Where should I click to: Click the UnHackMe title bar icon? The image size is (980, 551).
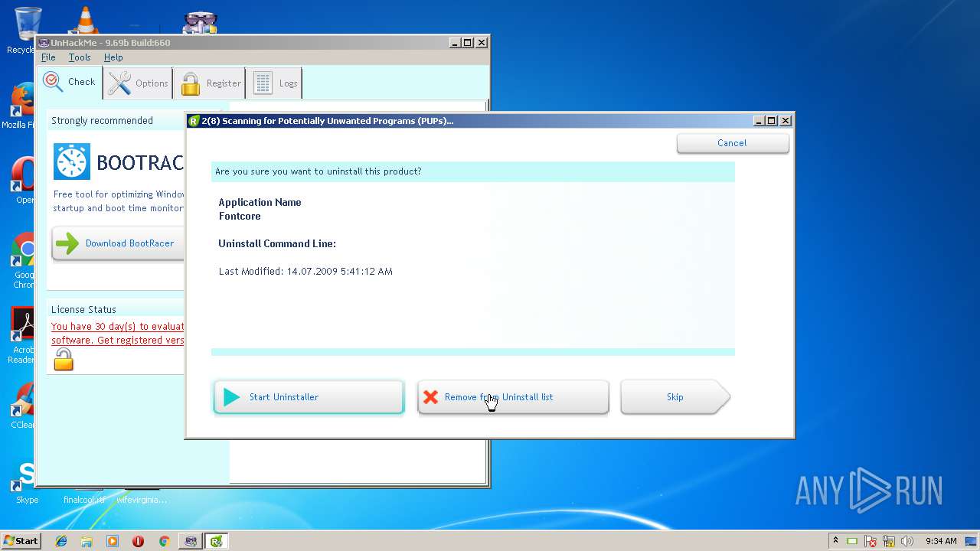[44, 43]
